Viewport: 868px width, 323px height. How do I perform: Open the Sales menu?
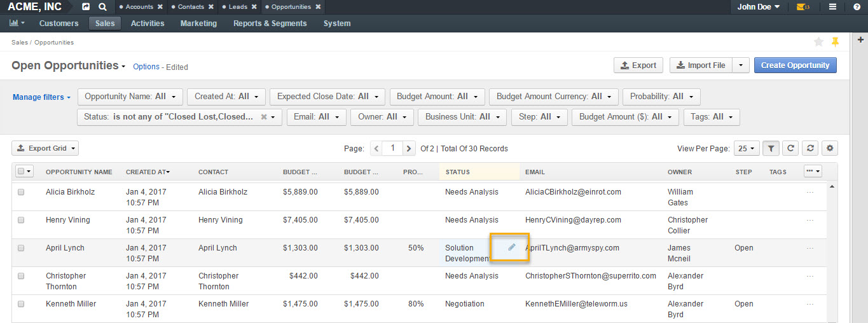coord(105,24)
